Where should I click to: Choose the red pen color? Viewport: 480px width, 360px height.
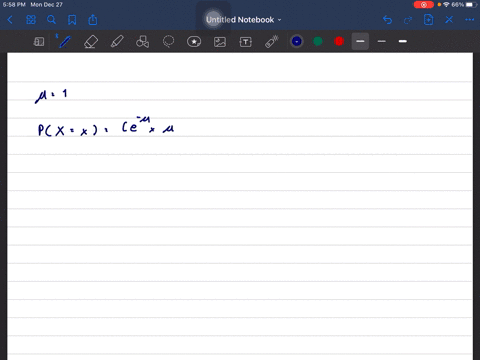(339, 41)
